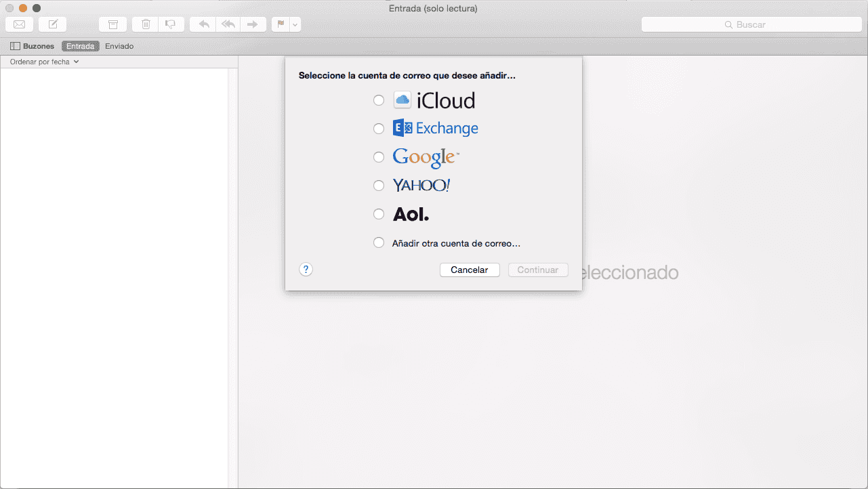Expand the 'Ordenar por fecha' sort menu

coord(44,62)
